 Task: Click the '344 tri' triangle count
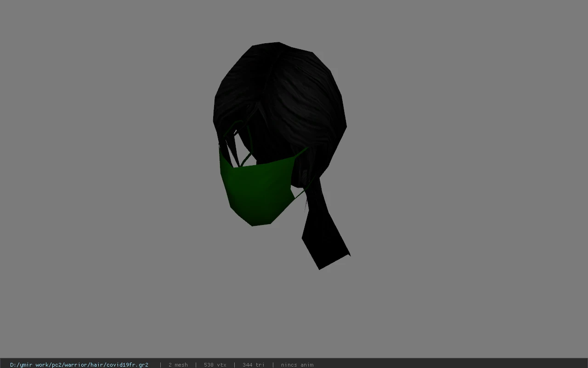[x=254, y=365]
